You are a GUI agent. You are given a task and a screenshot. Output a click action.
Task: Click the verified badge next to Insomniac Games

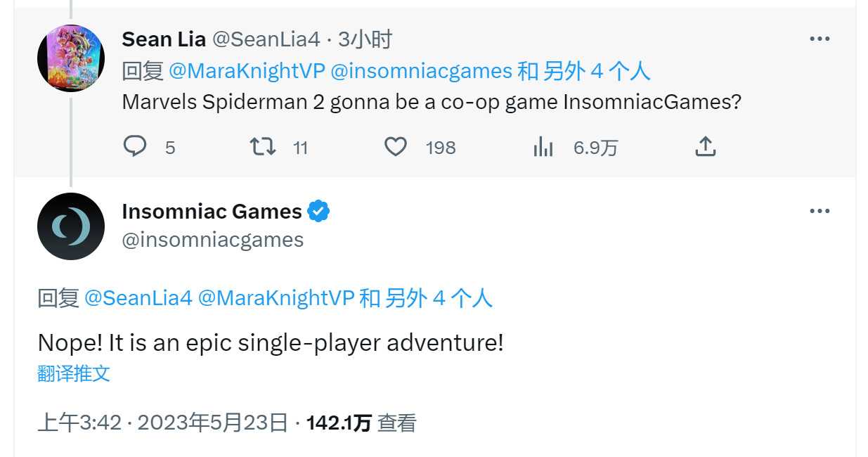pos(318,211)
